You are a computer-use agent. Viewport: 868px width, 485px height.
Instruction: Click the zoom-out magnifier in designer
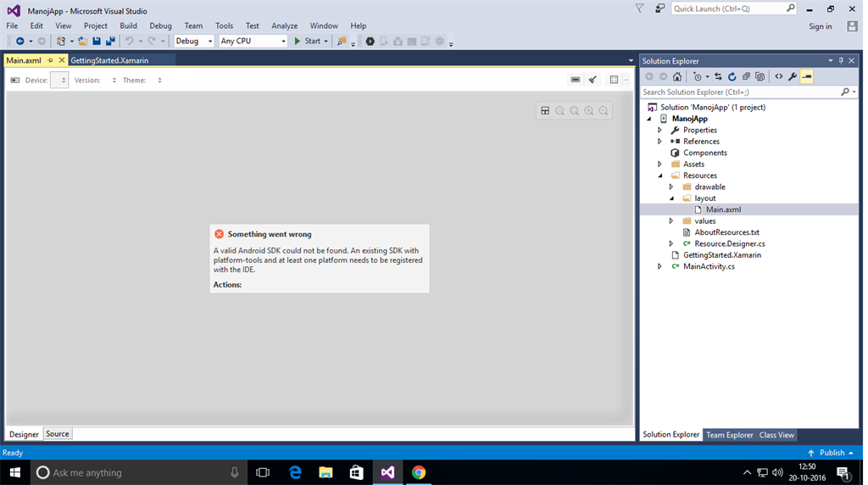click(x=604, y=111)
